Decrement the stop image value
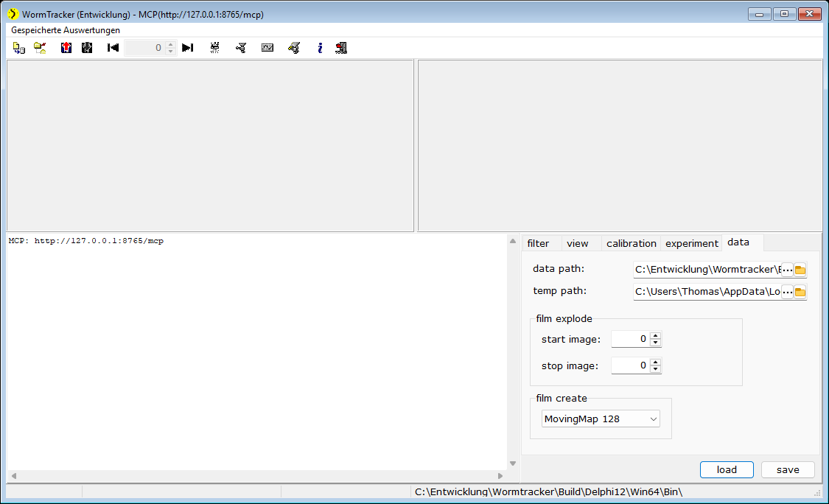 (656, 369)
